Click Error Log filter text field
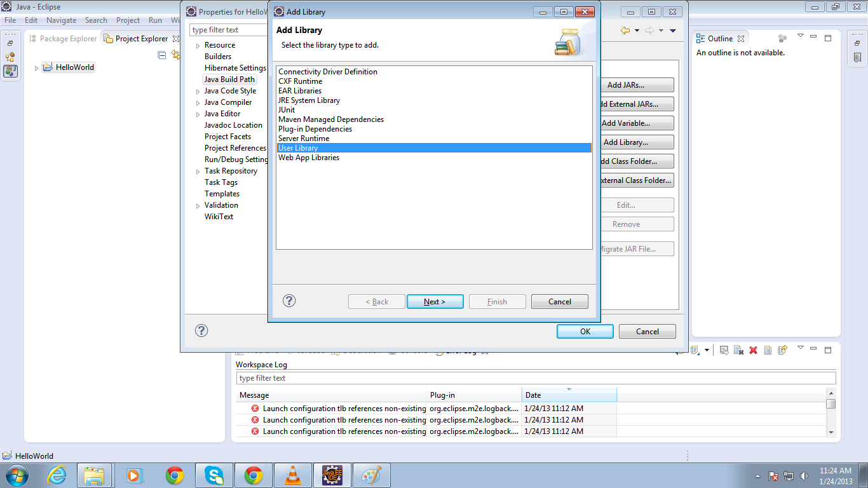The width and height of the screenshot is (868, 488). tap(536, 378)
